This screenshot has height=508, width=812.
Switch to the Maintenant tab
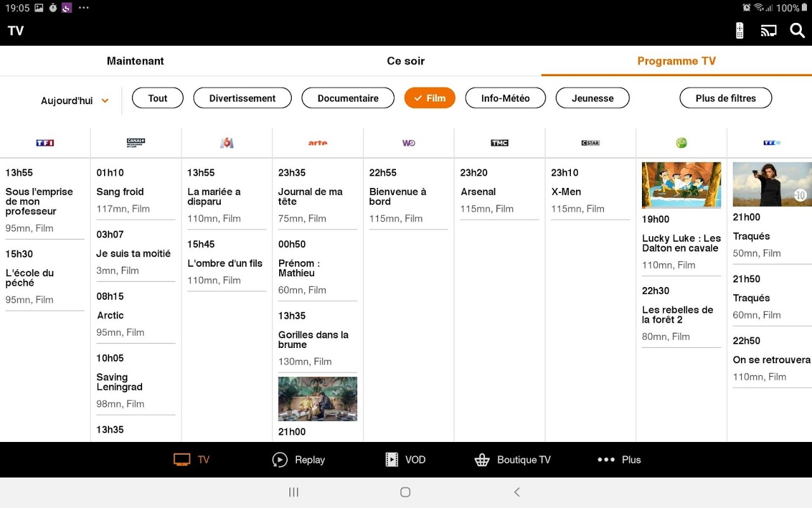pos(135,60)
